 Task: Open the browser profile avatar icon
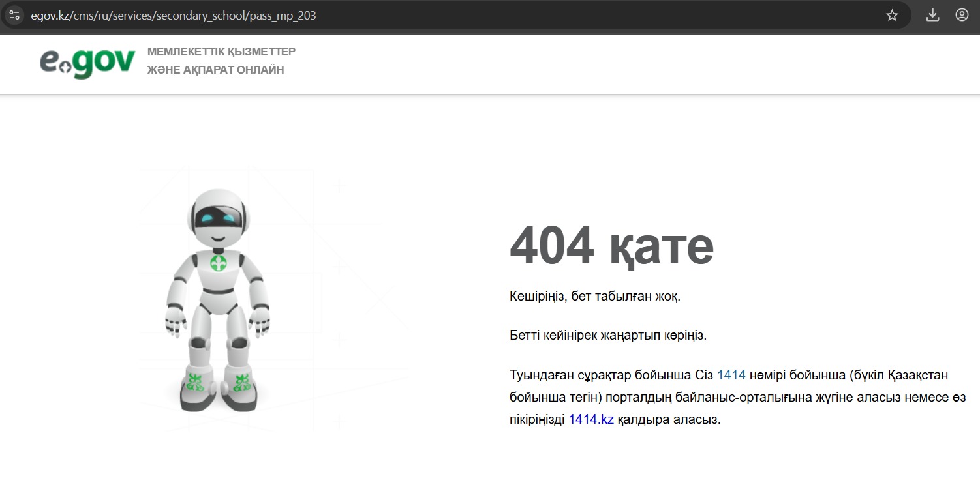962,15
